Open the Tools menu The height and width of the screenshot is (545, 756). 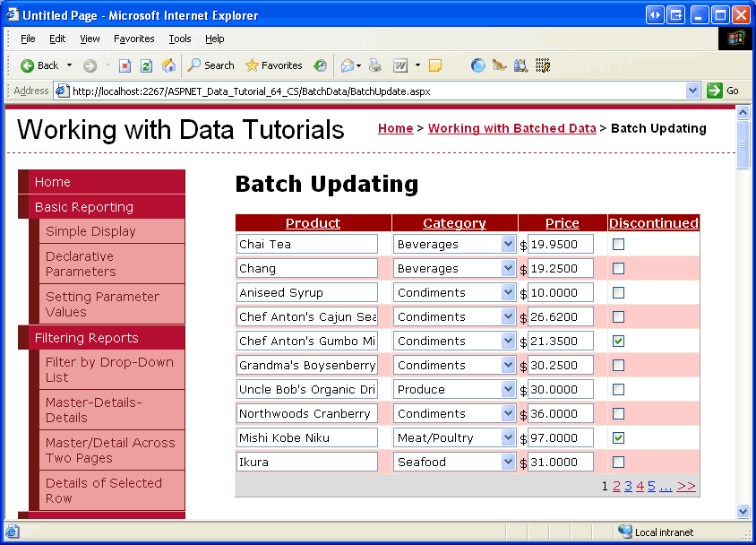pos(180,39)
